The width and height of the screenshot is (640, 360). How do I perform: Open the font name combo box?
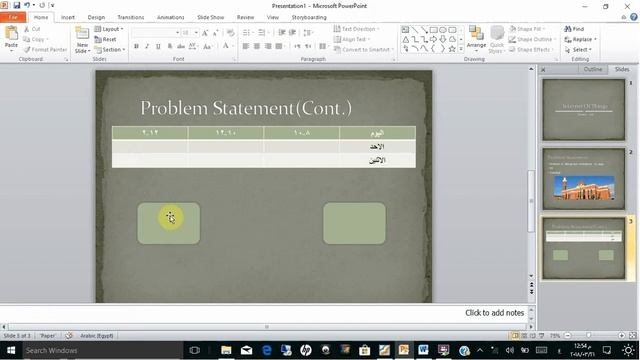click(x=156, y=33)
